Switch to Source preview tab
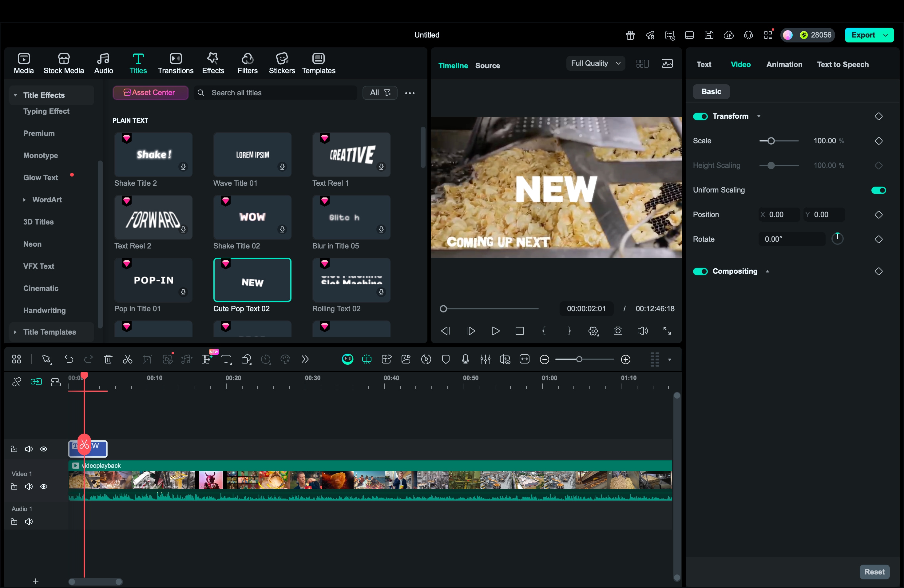The height and width of the screenshot is (588, 904). (487, 66)
